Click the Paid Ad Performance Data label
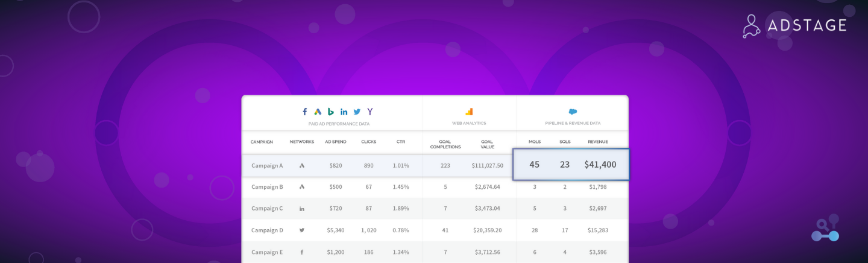868x263 pixels. (338, 124)
